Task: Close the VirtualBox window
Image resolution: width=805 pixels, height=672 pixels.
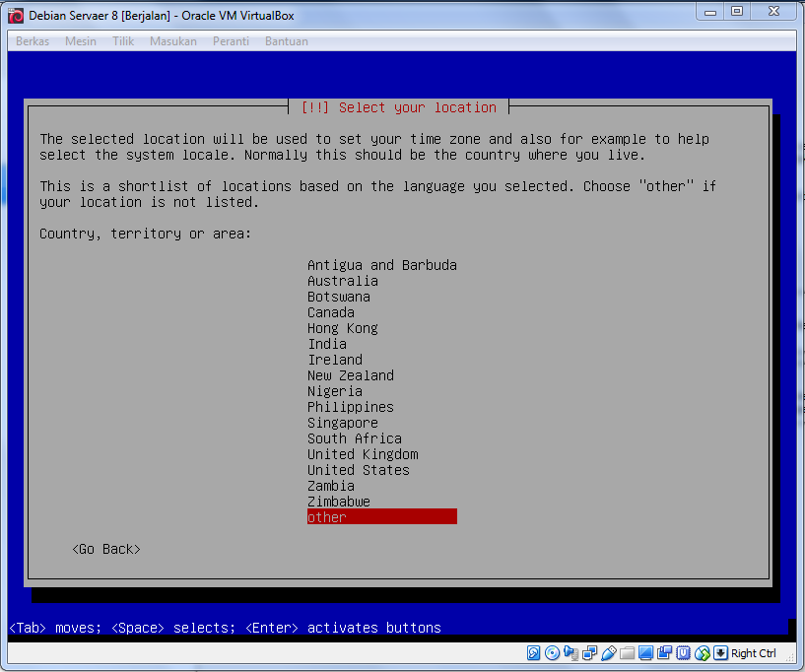Action: point(773,11)
